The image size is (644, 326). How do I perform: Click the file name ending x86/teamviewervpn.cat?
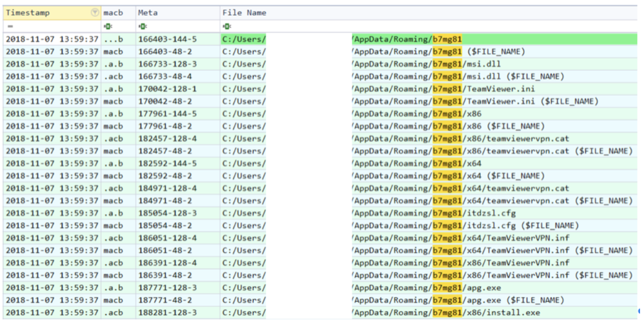[429, 138]
